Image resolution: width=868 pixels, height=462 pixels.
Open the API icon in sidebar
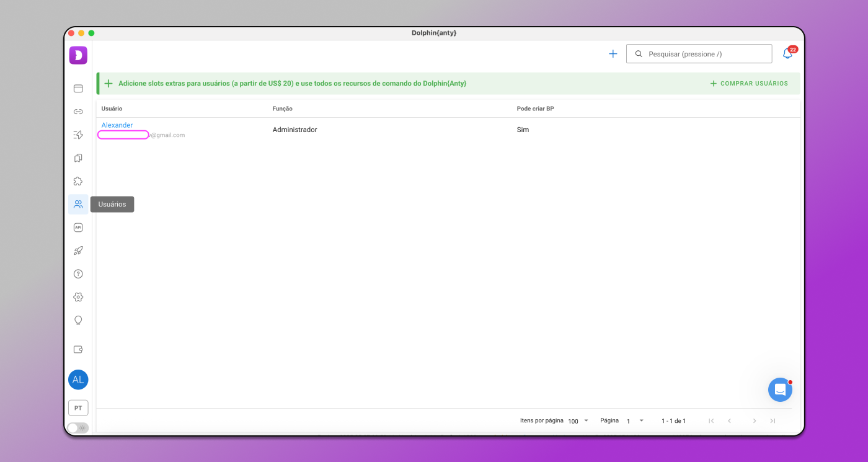click(78, 228)
